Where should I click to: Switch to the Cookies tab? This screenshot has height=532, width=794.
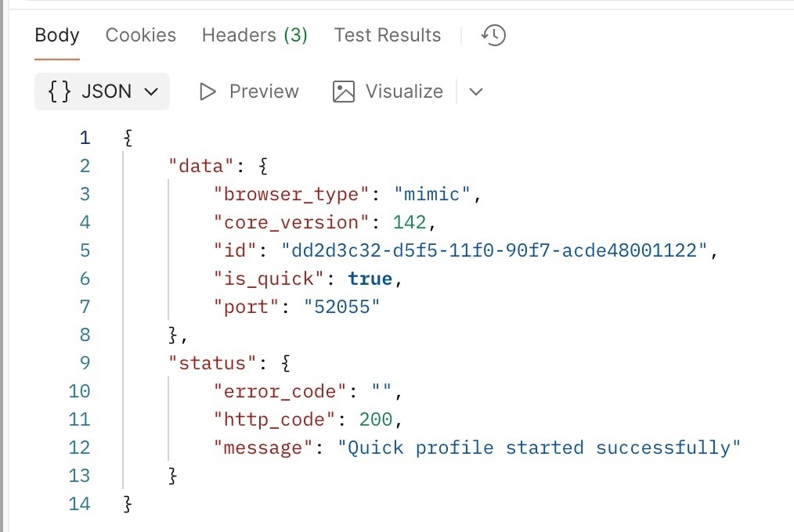click(141, 35)
